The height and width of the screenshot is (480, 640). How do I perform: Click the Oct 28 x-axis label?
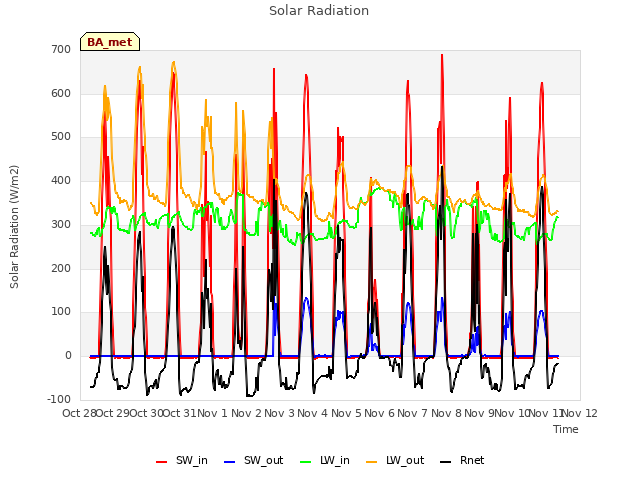point(79,413)
